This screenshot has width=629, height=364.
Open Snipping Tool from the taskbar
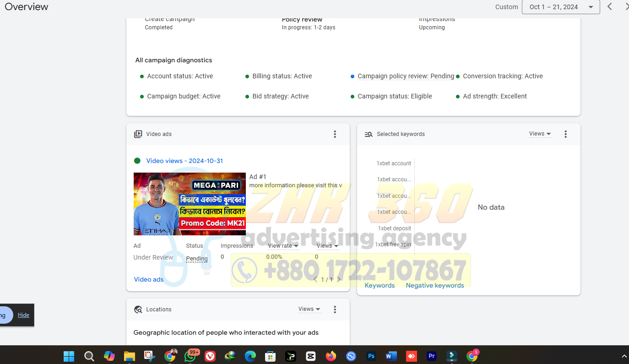click(x=150, y=356)
